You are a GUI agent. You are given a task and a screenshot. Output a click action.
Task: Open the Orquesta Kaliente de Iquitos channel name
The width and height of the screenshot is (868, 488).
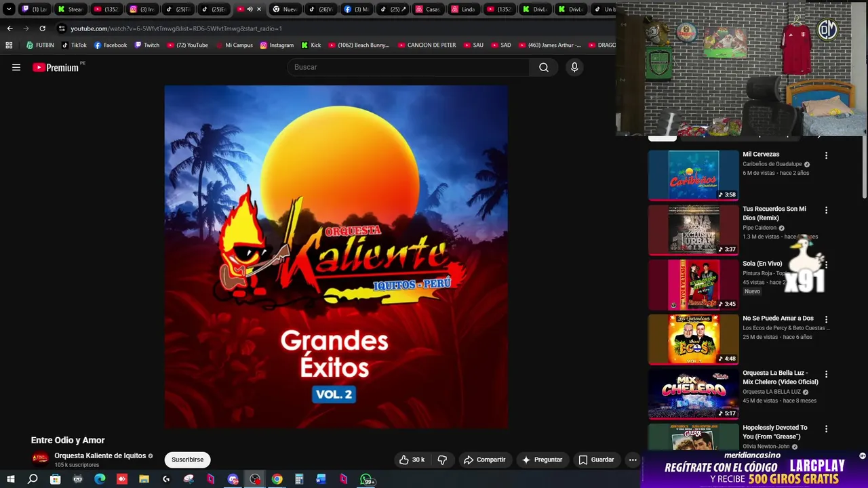coord(100,456)
